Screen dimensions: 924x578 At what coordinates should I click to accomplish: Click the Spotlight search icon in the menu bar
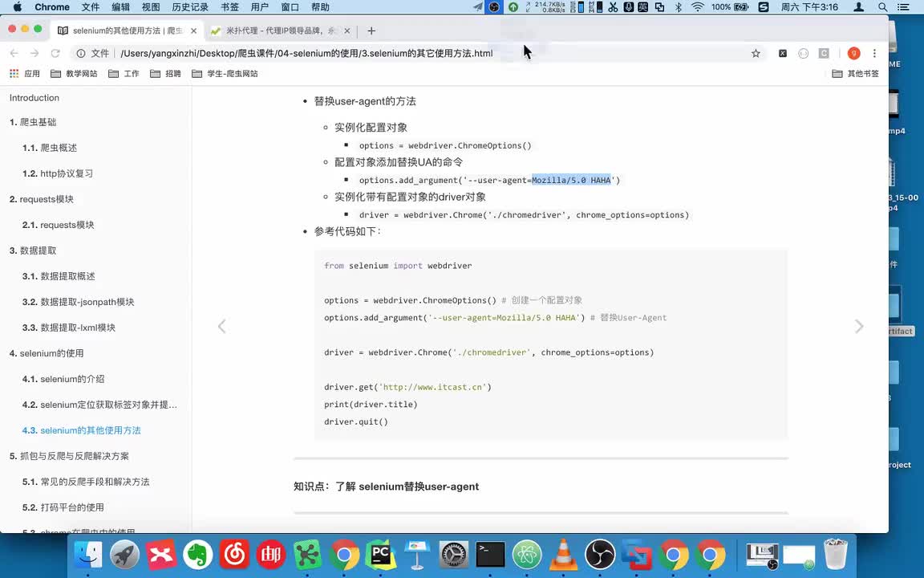(882, 7)
